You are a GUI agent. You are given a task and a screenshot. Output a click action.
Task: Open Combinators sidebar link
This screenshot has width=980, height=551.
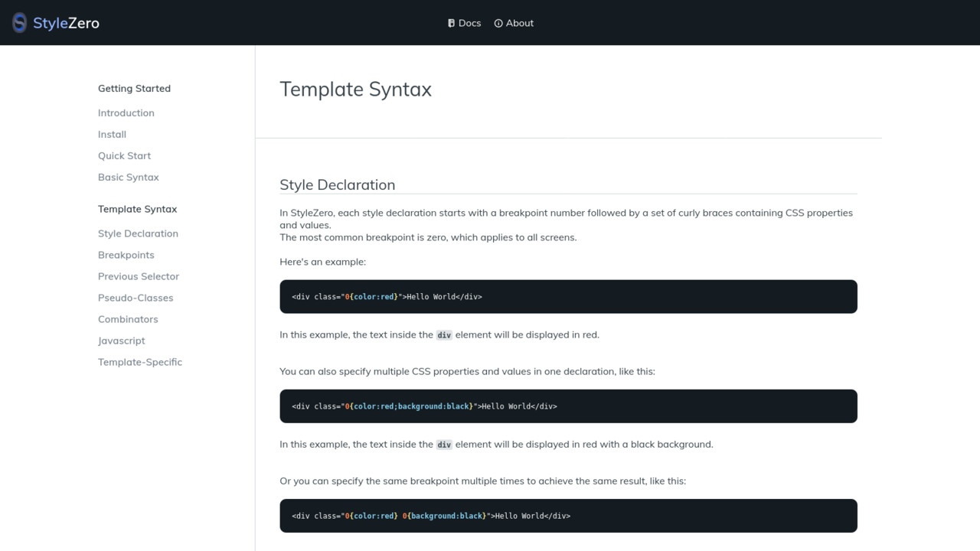pyautogui.click(x=128, y=319)
